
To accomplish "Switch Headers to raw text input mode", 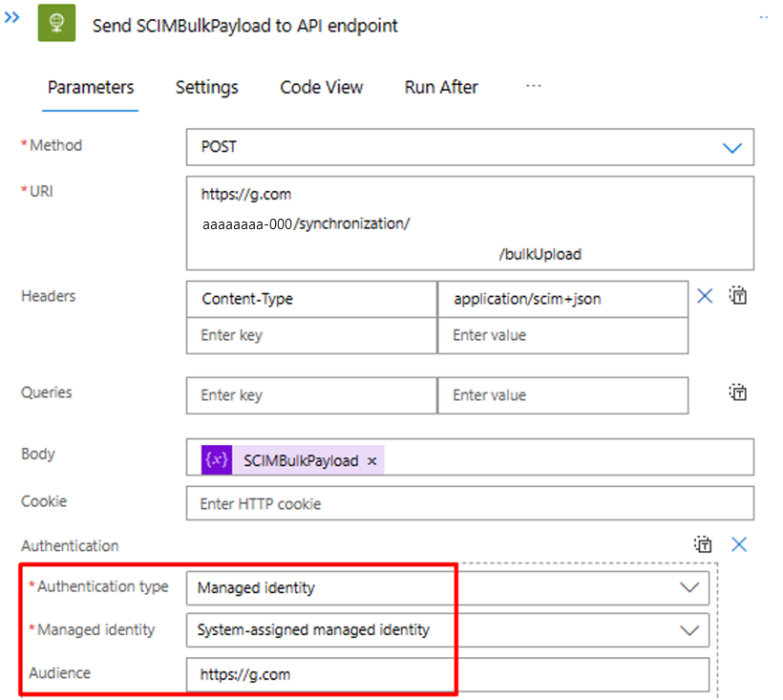I will pos(737,296).
